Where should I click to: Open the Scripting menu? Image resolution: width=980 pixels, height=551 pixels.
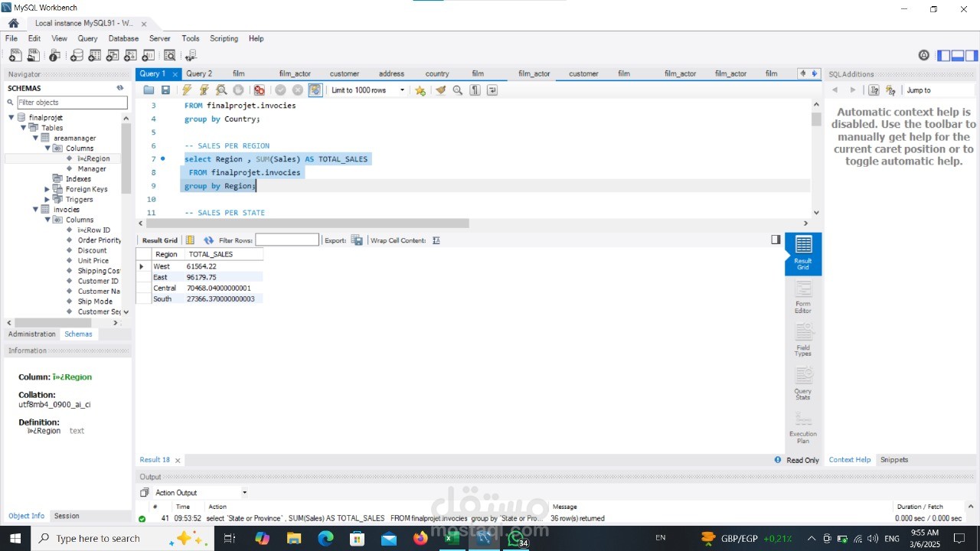click(224, 38)
